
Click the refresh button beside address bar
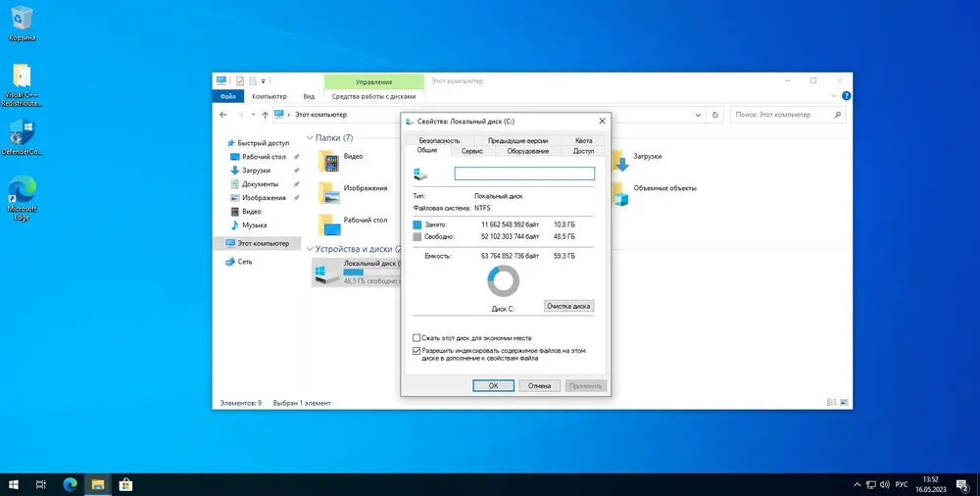pyautogui.click(x=715, y=115)
